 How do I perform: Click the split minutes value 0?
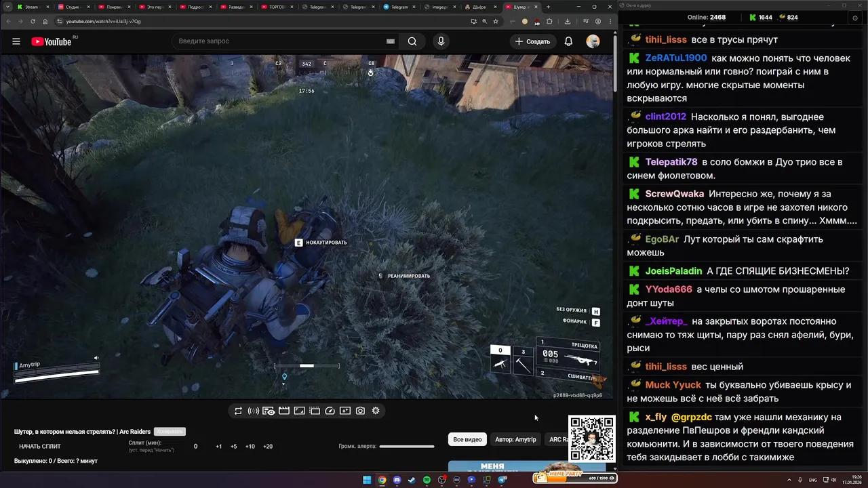tap(196, 447)
